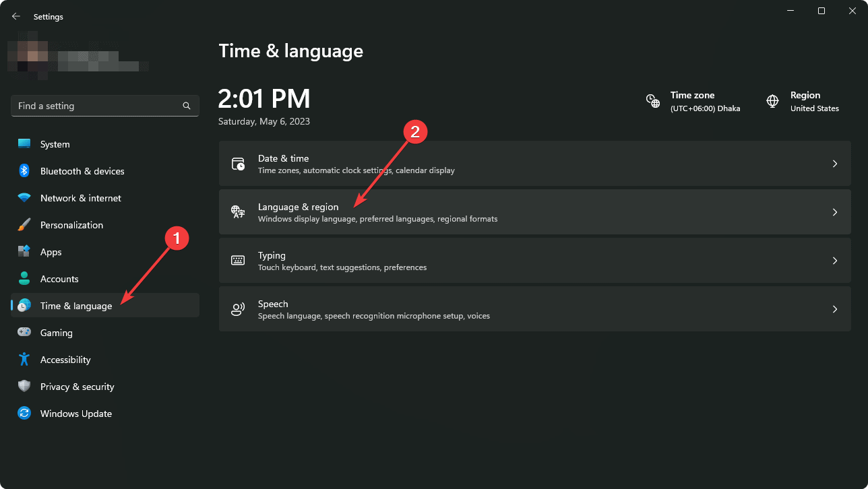Open Privacy & security settings
Image resolution: width=868 pixels, height=489 pixels.
[105, 387]
